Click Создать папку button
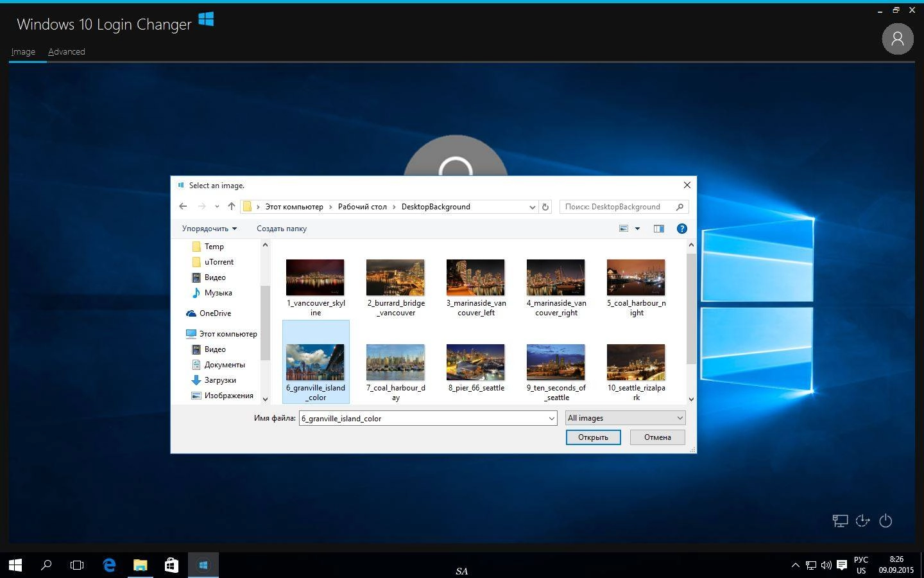Screen dimensions: 924x578 282,229
